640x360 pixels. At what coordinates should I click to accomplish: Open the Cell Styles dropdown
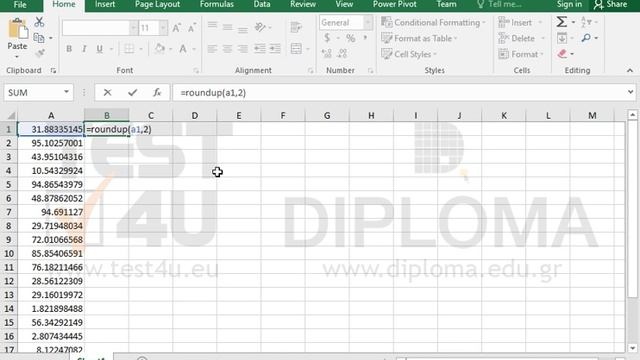click(409, 54)
